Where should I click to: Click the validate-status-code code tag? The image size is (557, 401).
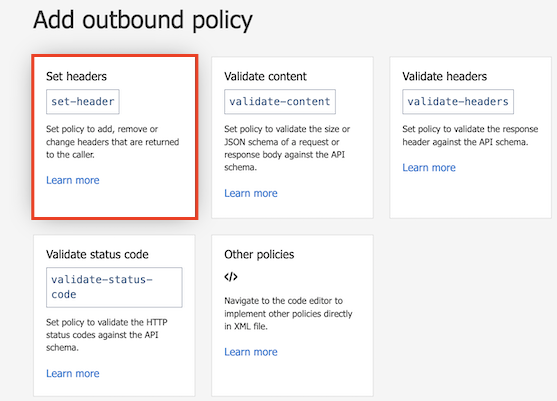click(114, 287)
